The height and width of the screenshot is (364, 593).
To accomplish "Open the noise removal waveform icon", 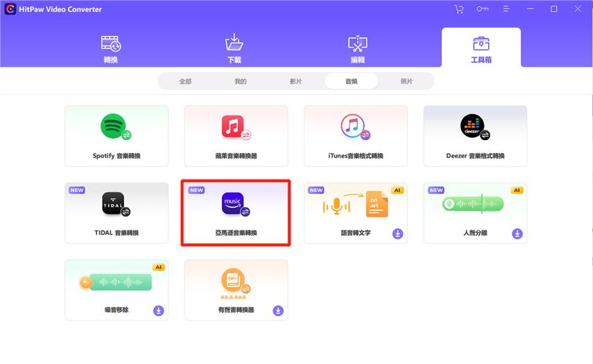I will point(115,282).
